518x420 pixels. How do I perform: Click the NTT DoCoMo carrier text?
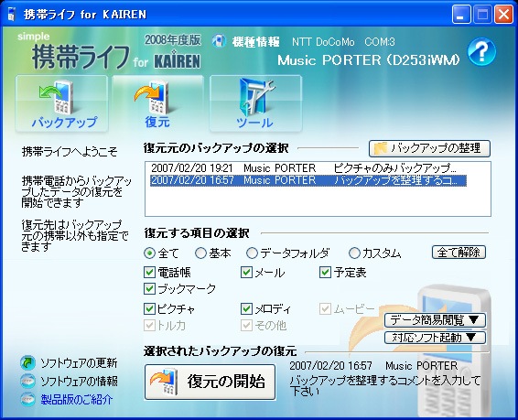pyautogui.click(x=323, y=42)
